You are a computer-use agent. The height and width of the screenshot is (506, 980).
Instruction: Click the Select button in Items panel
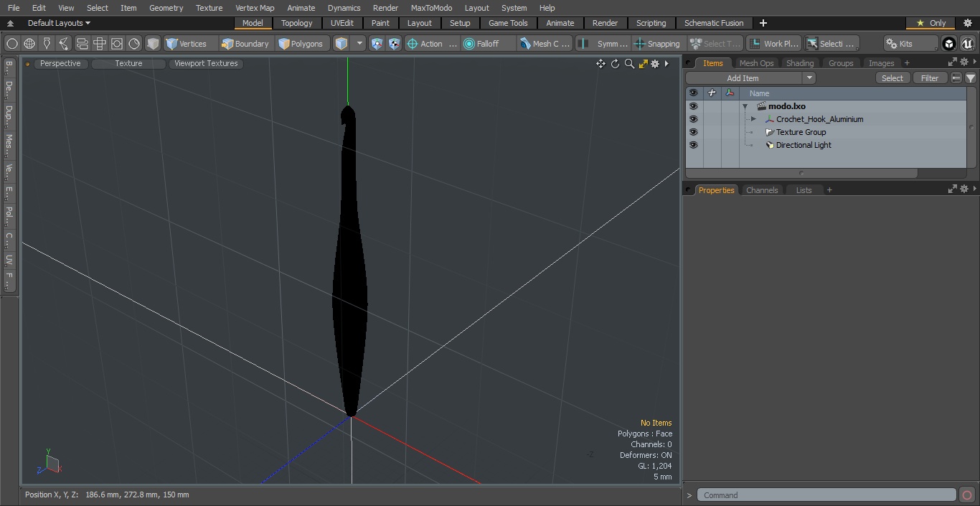(x=892, y=78)
